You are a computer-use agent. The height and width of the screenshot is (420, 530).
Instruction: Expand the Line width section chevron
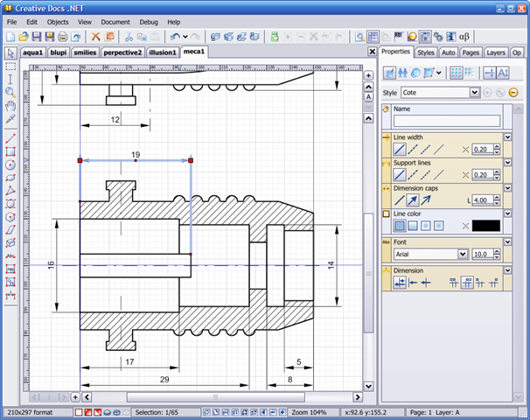[x=508, y=137]
